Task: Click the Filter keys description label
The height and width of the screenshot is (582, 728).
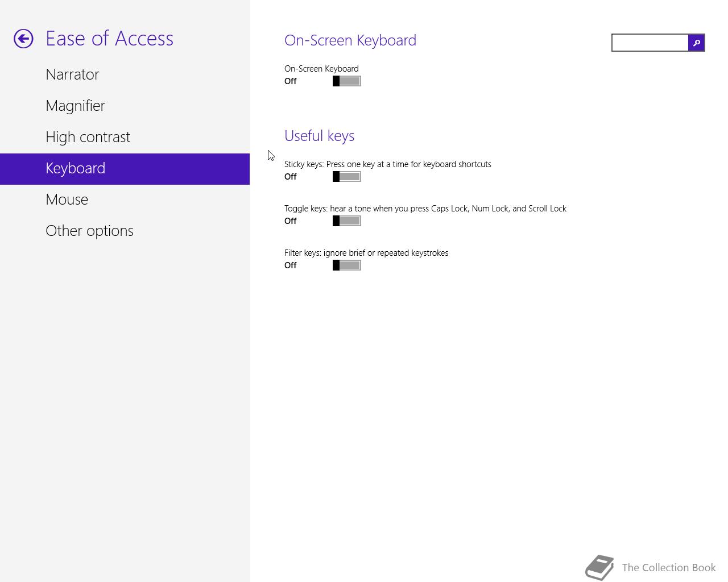Action: click(366, 253)
